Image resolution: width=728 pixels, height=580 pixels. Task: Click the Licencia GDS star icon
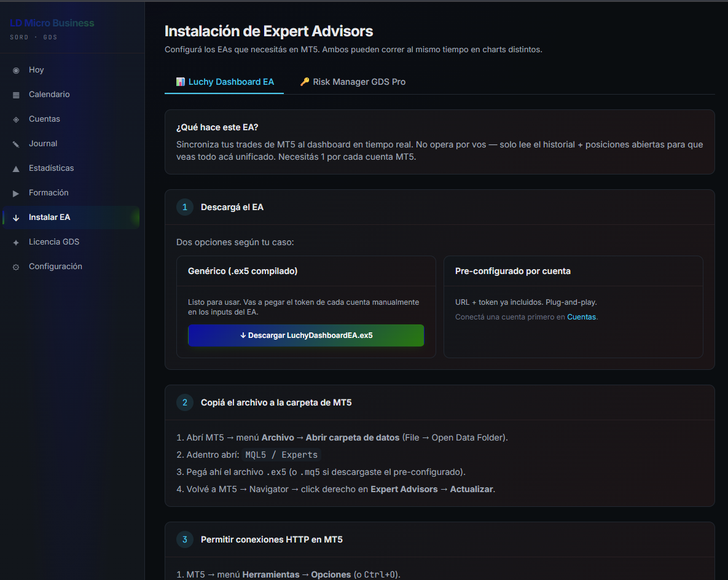(x=16, y=243)
